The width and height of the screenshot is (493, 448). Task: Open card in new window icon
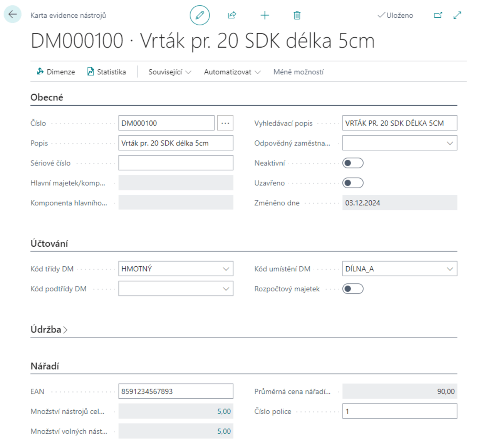438,15
